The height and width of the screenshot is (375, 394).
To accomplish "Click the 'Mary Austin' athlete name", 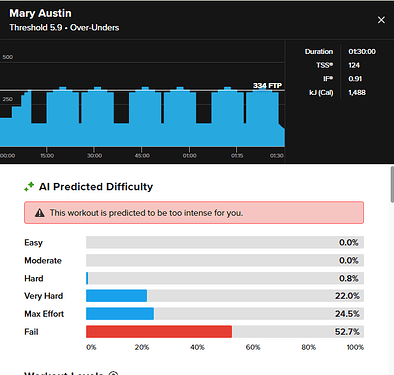I will point(40,13).
